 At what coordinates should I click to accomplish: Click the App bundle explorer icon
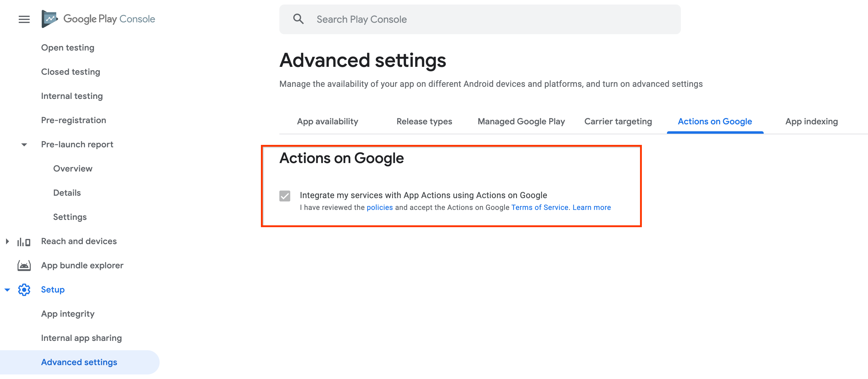point(24,265)
